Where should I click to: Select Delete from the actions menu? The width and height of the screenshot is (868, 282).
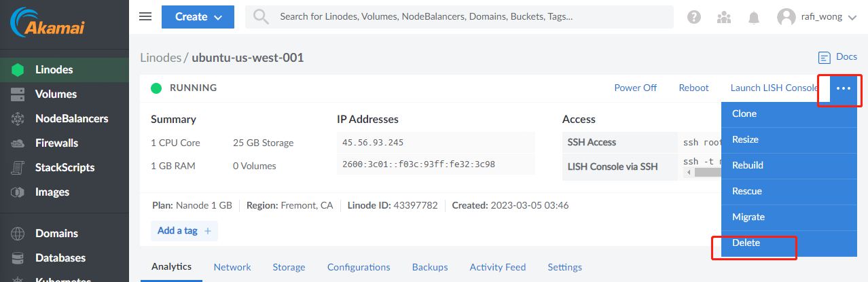[746, 243]
